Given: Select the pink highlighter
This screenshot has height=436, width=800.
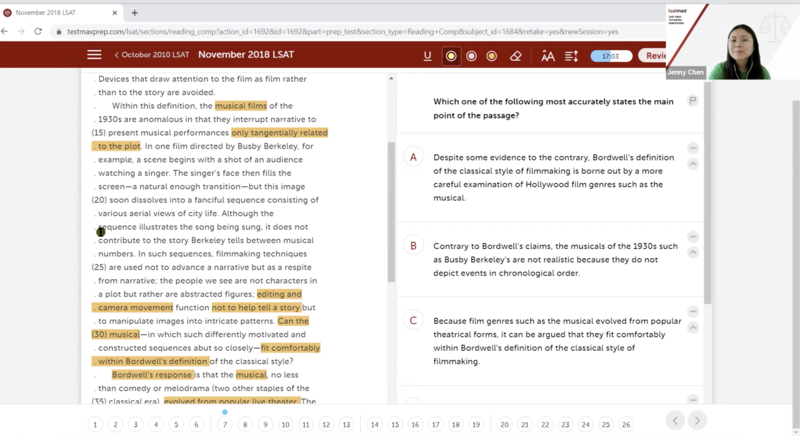Looking at the screenshot, I should coord(471,56).
